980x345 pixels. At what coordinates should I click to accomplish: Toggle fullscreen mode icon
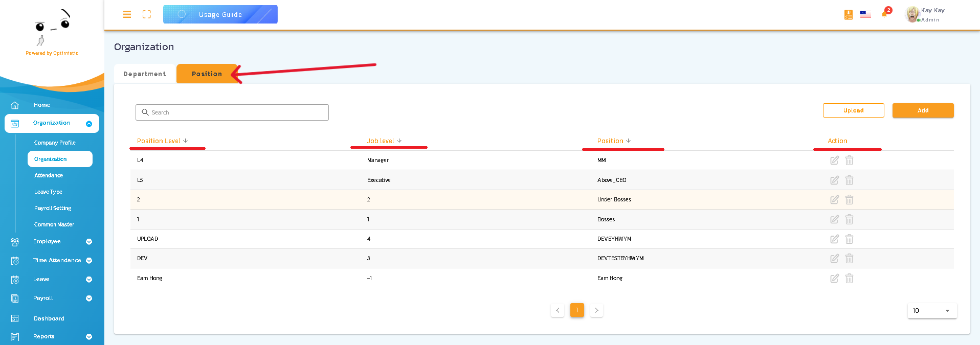147,14
